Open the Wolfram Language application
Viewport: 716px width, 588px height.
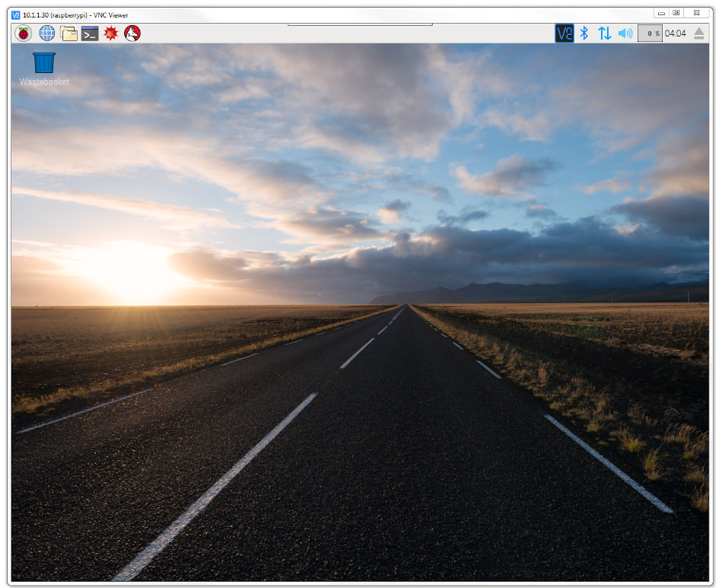pyautogui.click(x=132, y=34)
